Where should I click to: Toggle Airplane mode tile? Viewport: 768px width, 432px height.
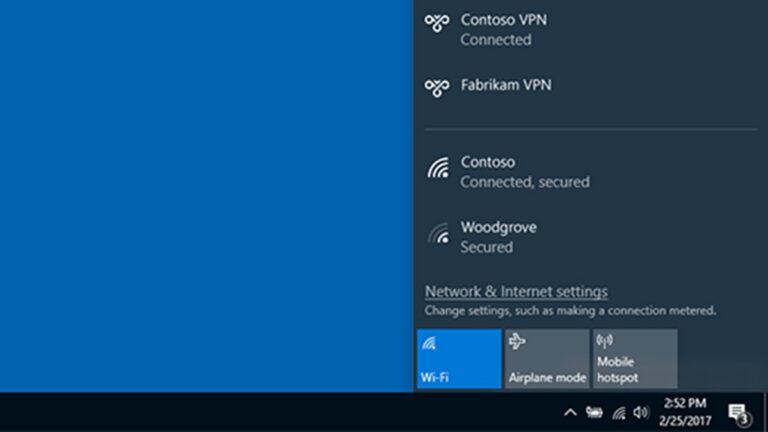(x=547, y=359)
